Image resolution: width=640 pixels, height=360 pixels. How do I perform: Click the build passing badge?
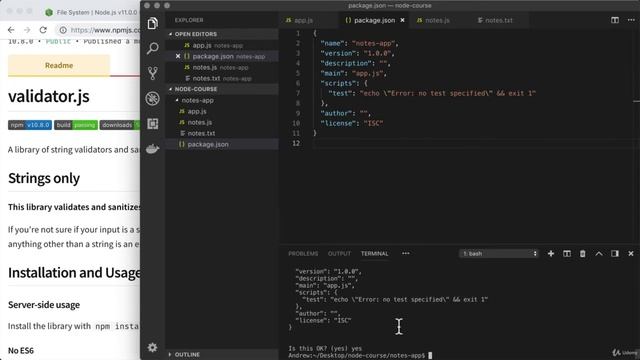pyautogui.click(x=76, y=125)
